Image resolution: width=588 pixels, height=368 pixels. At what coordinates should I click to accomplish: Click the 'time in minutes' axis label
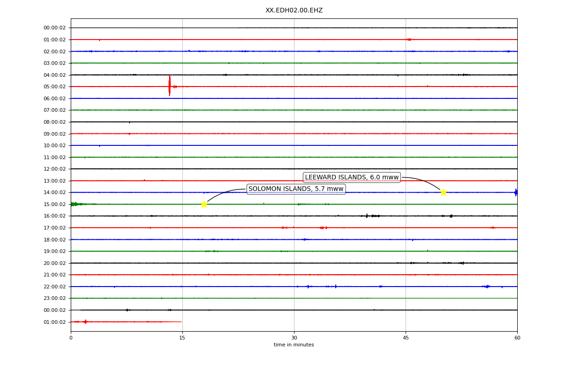tap(294, 345)
